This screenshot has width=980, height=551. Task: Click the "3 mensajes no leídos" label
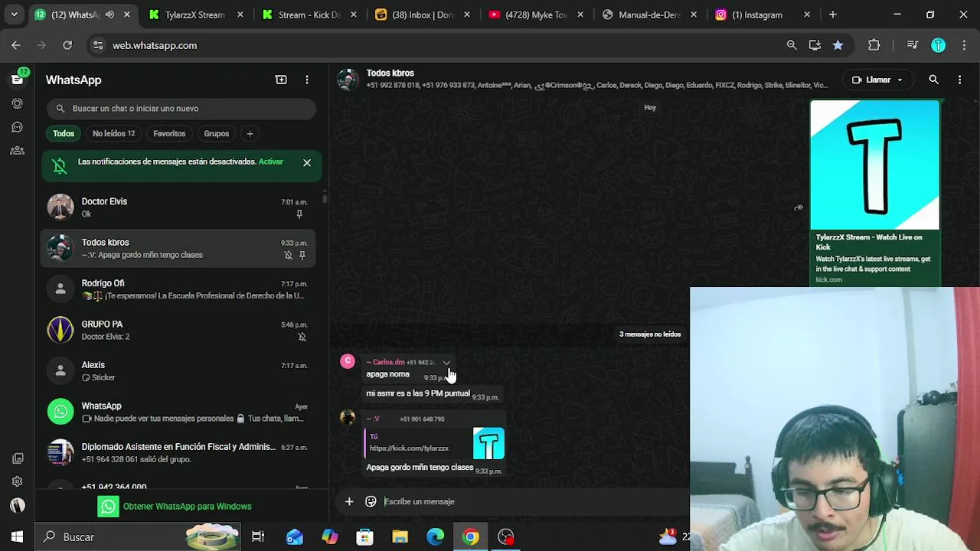tap(650, 334)
